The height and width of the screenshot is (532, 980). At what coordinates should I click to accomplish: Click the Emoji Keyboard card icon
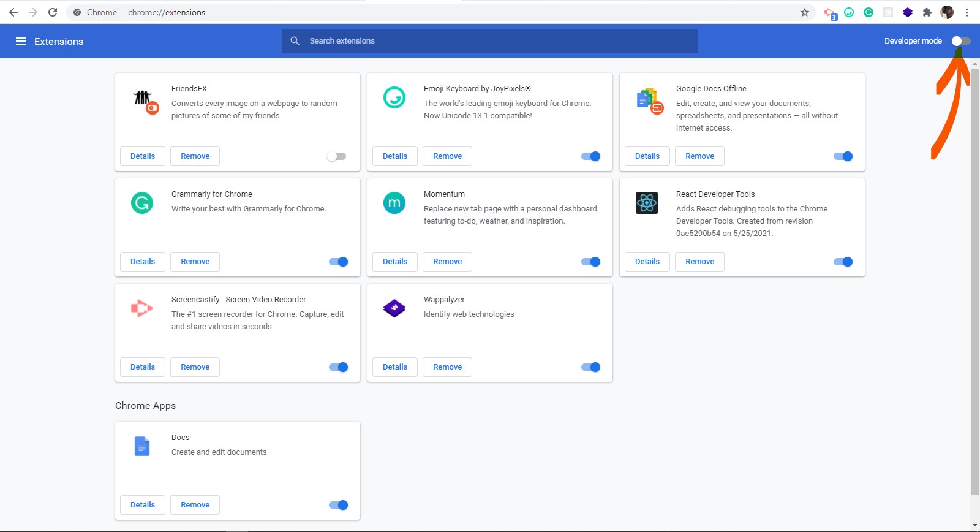[394, 97]
